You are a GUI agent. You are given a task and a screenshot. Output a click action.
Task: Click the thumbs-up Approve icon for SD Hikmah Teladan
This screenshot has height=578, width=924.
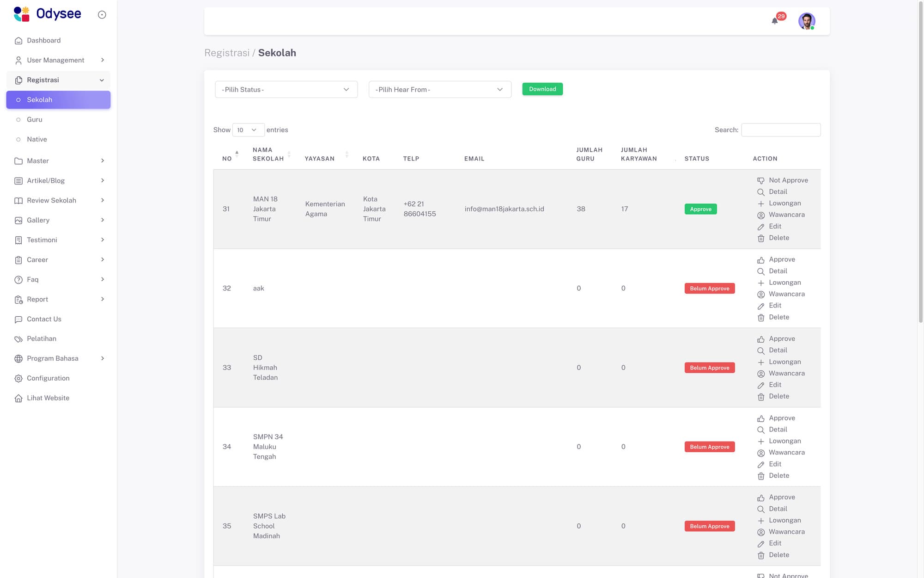(x=761, y=339)
